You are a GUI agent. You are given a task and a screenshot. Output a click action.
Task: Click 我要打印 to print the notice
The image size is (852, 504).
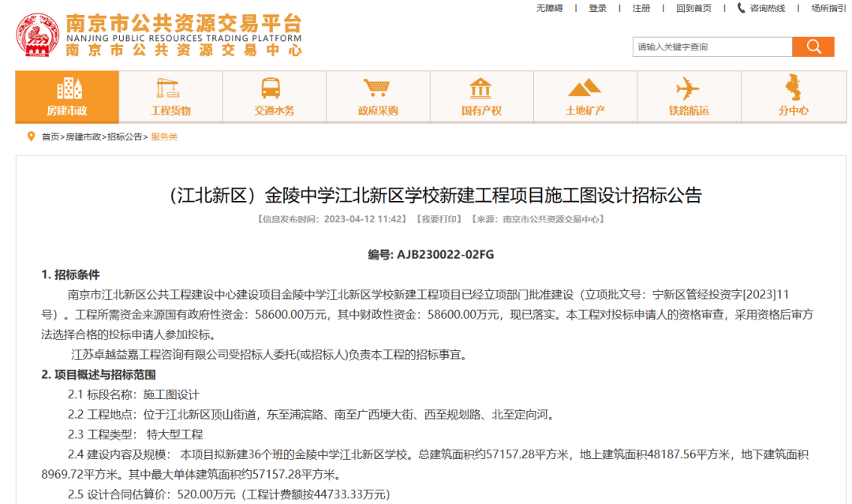(439, 219)
